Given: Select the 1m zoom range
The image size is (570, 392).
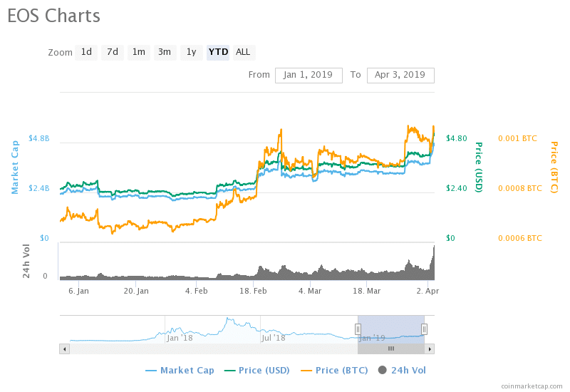Looking at the screenshot, I should (138, 52).
